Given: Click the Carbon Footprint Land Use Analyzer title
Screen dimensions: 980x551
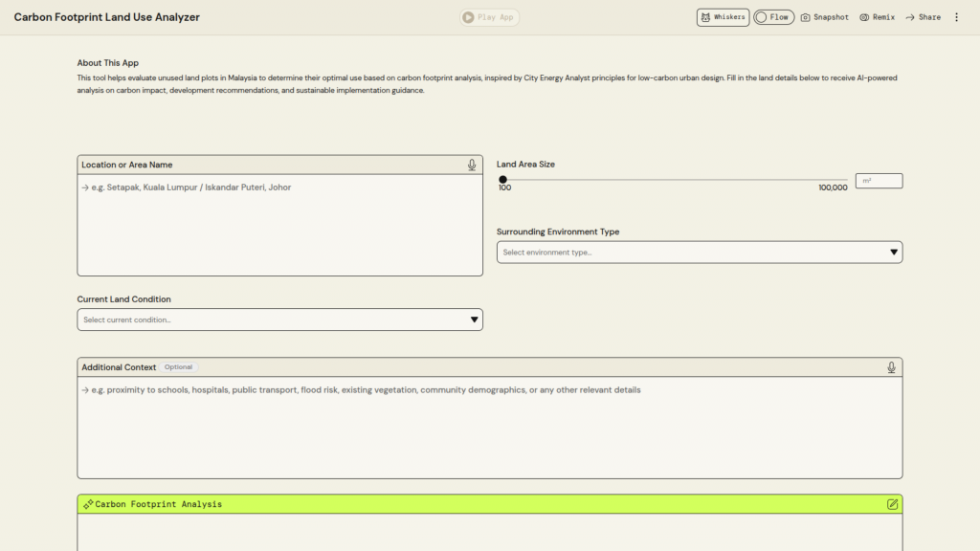Looking at the screenshot, I should point(107,17).
